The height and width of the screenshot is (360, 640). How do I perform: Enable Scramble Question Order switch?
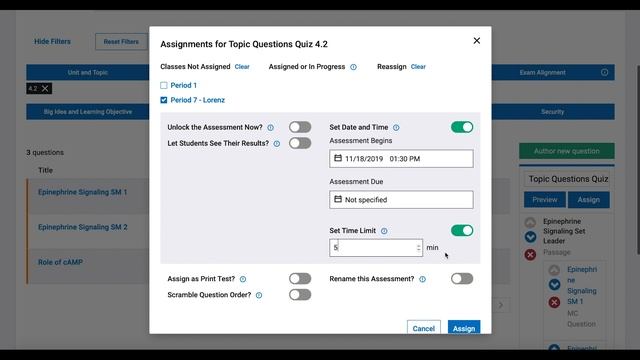[300, 295]
